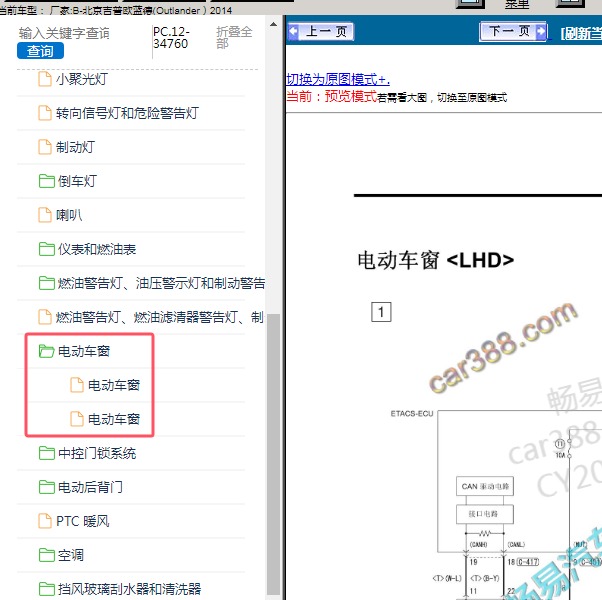Click the blue 查询 search button
Viewport: 602px width, 600px height.
[40, 51]
